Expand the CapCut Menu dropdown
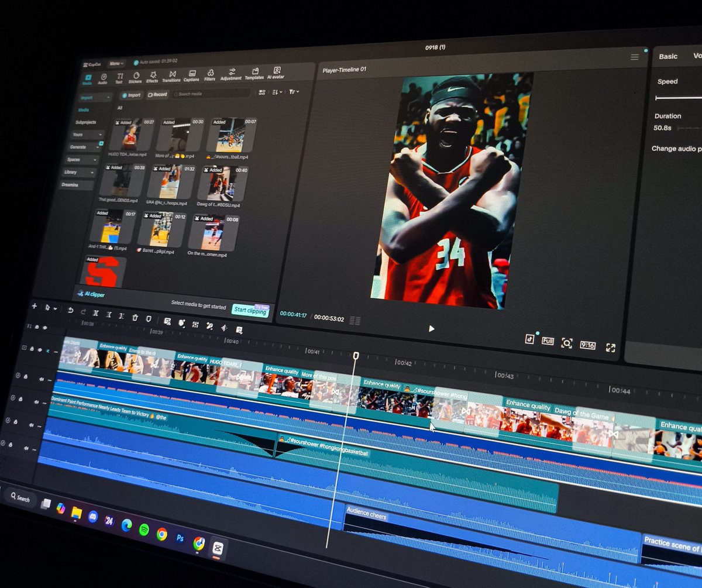702x588 pixels. (x=116, y=63)
